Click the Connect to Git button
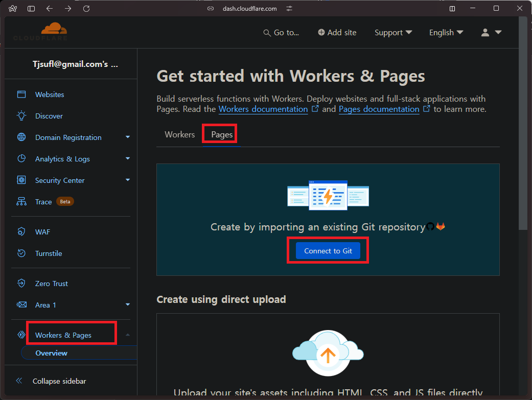 [328, 250]
